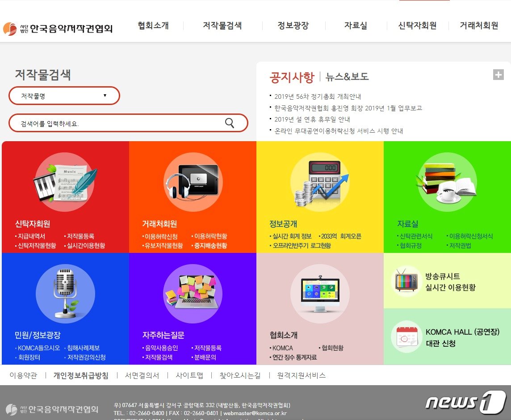Image resolution: width=511 pixels, height=420 pixels.
Task: Click the microphone icon on 민원/정보광장 tile
Action: point(65,293)
